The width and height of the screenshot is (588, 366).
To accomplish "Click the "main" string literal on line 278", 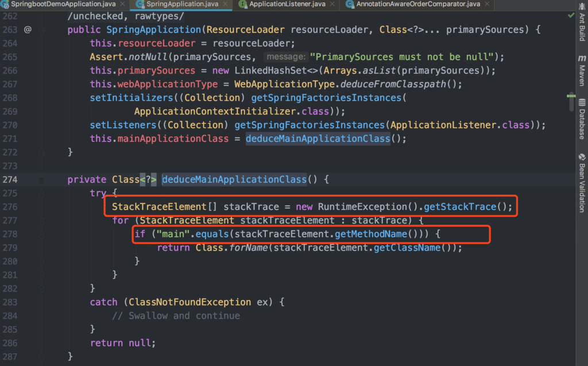I will (x=173, y=234).
